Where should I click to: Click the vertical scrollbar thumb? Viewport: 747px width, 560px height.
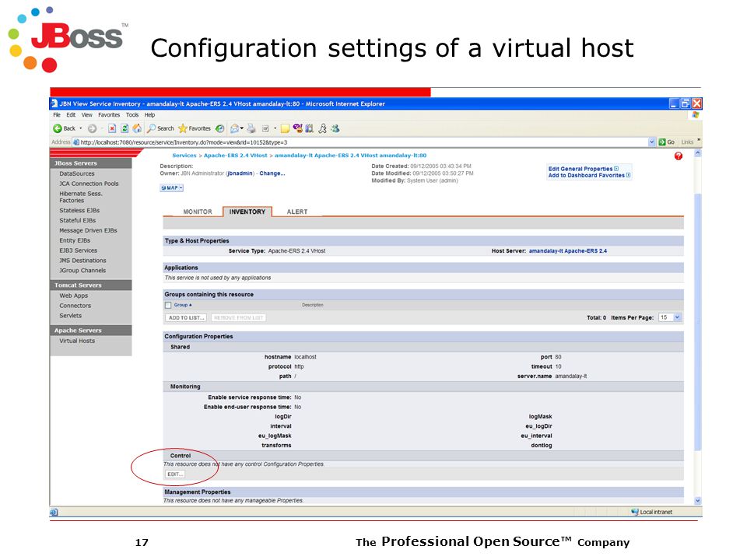[698, 321]
